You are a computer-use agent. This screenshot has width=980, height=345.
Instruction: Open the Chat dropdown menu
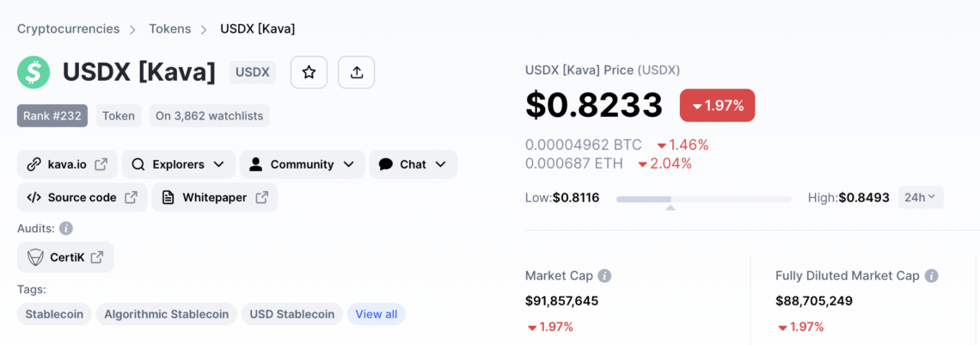point(413,164)
